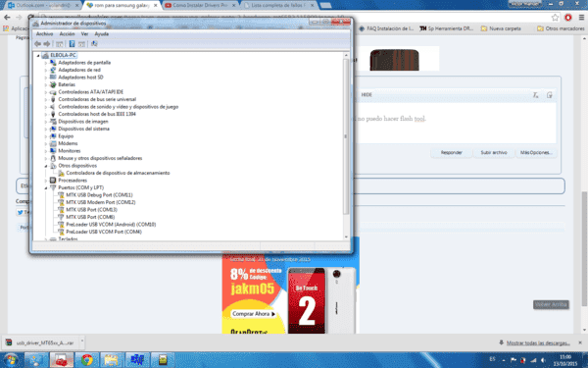The width and height of the screenshot is (588, 368).
Task: Click warning icon beside Controladora de dispositivo de almacenamiento
Action: point(61,173)
